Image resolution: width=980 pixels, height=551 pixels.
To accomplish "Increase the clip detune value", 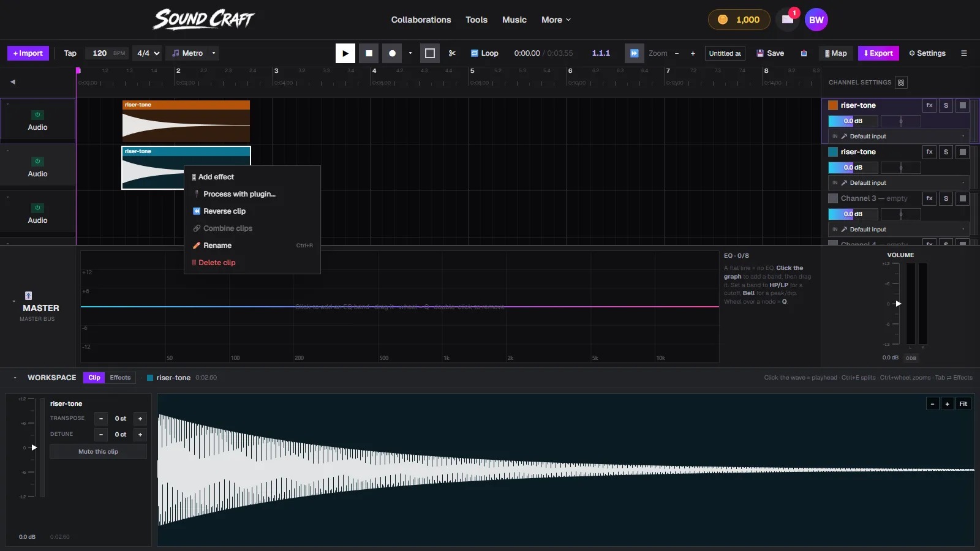I will tap(140, 435).
